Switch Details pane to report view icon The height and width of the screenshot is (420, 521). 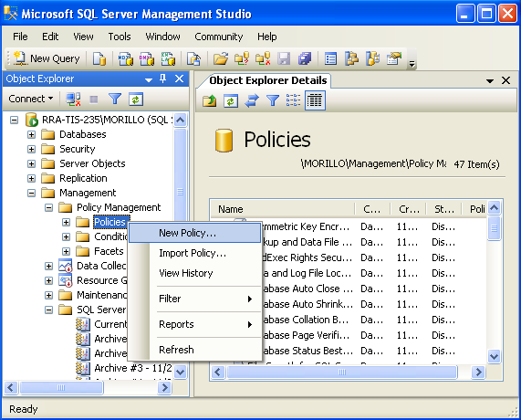pyautogui.click(x=315, y=100)
